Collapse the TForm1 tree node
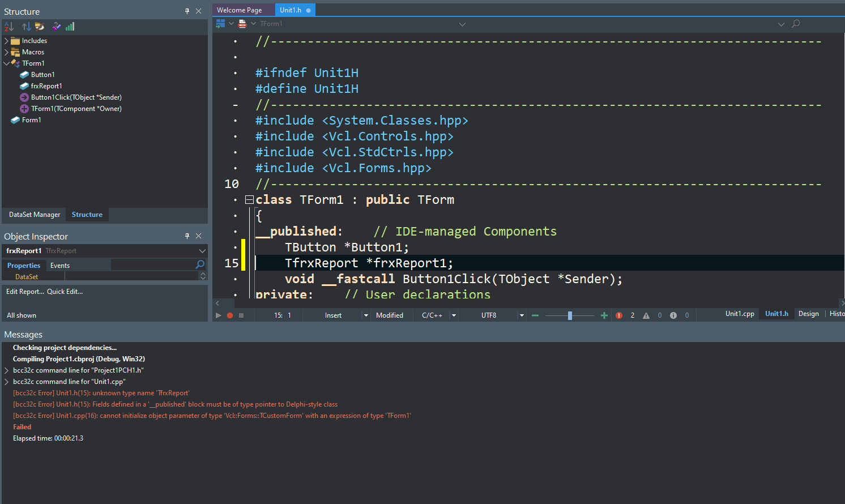 tap(6, 63)
